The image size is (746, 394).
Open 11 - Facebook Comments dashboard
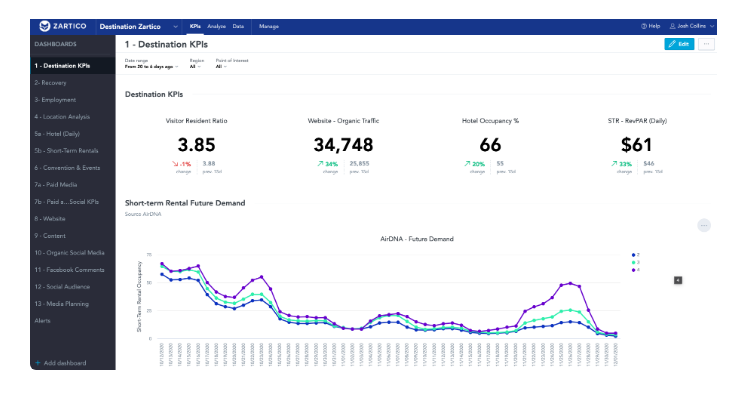73,270
